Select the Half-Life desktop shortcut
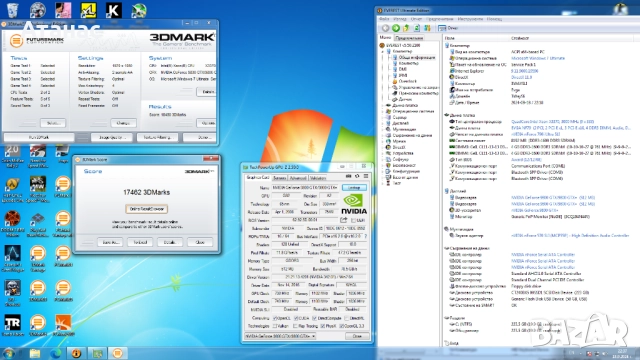 [12, 190]
